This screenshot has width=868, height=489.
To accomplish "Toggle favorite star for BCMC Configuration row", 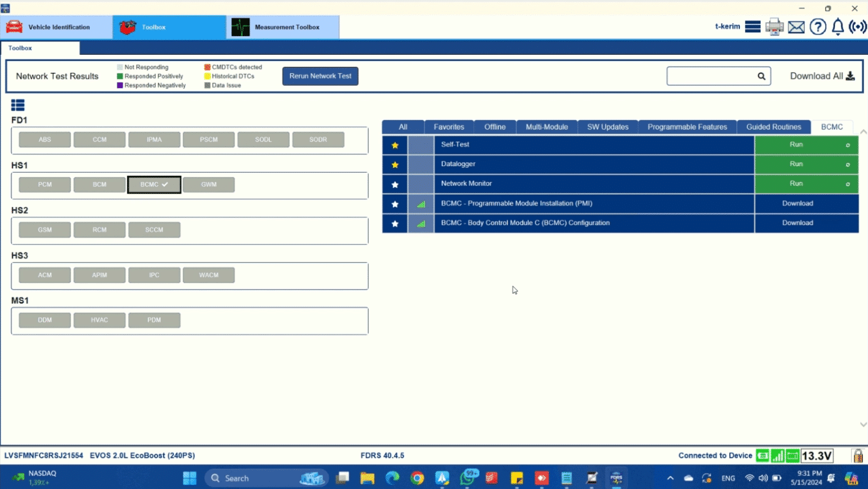I will 395,224.
